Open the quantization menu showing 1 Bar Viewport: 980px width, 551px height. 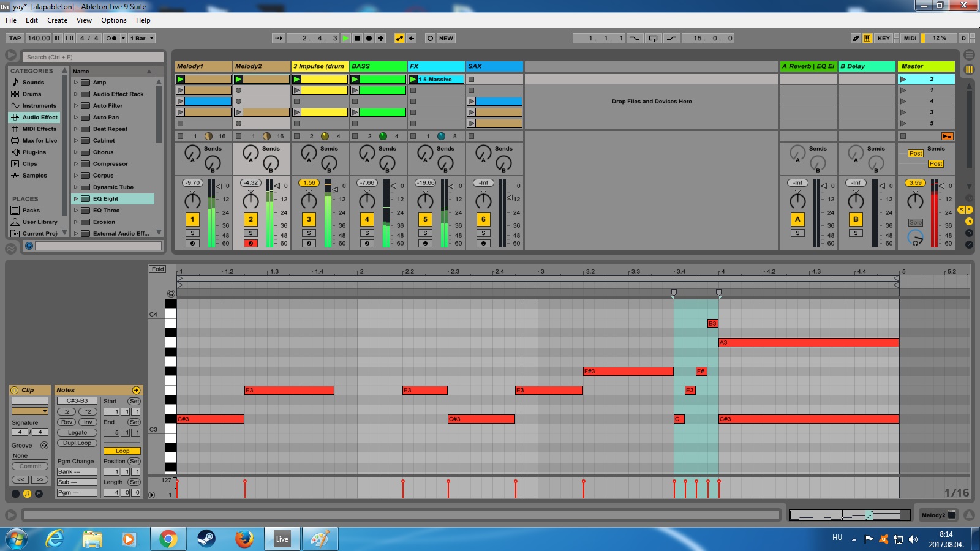click(x=141, y=38)
